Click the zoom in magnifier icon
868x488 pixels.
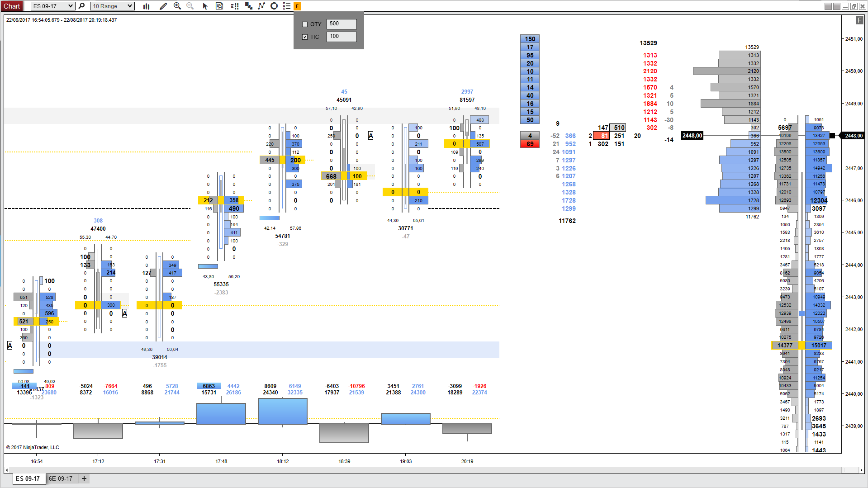[177, 6]
